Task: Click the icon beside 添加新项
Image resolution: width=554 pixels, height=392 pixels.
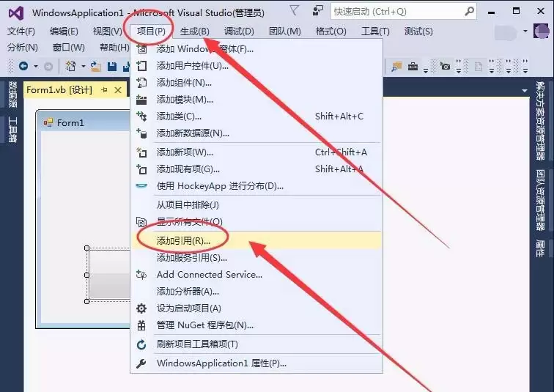Action: tap(141, 152)
